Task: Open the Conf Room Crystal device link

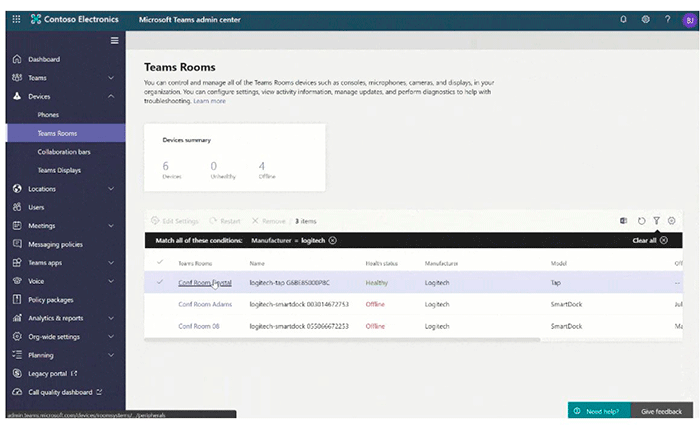Action: tap(205, 283)
